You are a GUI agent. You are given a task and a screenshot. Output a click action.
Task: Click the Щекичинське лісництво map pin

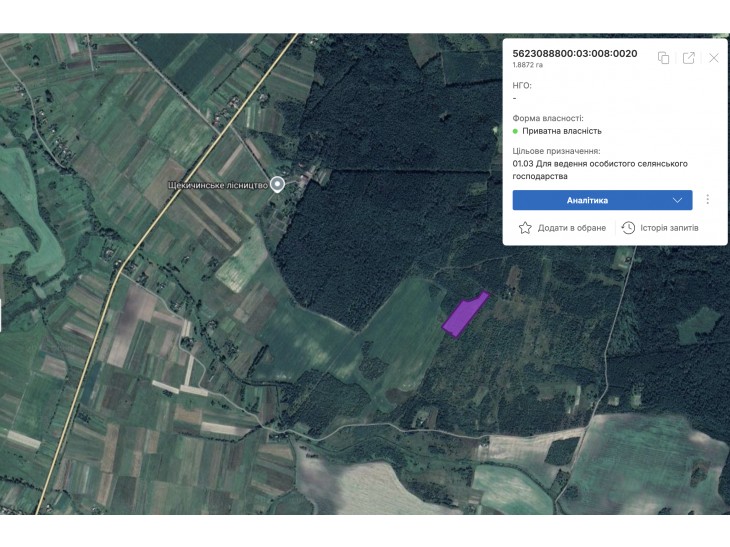click(277, 184)
